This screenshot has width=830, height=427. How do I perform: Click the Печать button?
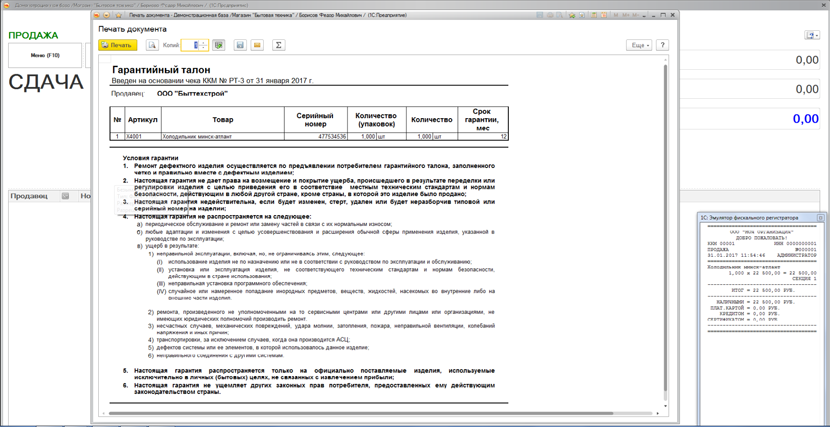pos(118,45)
